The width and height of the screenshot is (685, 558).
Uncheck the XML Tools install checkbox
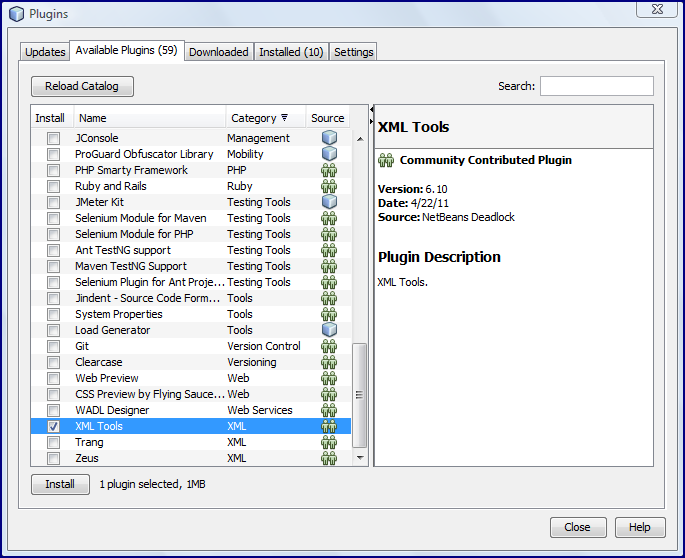coord(53,426)
